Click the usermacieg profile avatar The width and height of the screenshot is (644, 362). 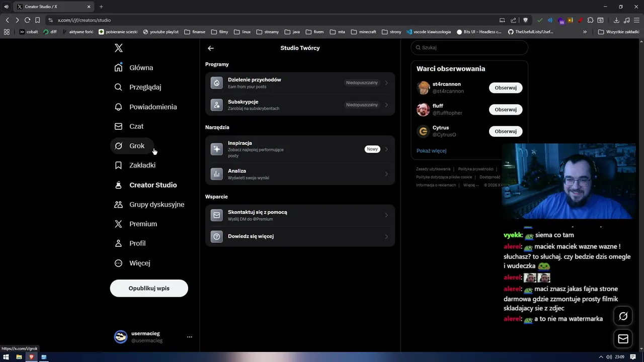click(x=121, y=337)
